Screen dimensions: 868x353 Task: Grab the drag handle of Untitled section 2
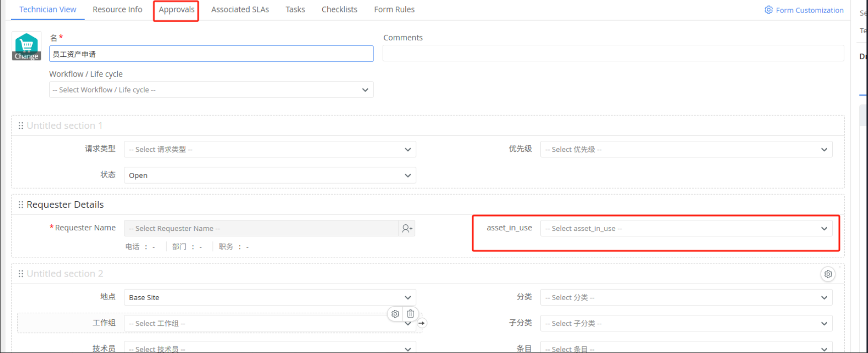pos(21,274)
